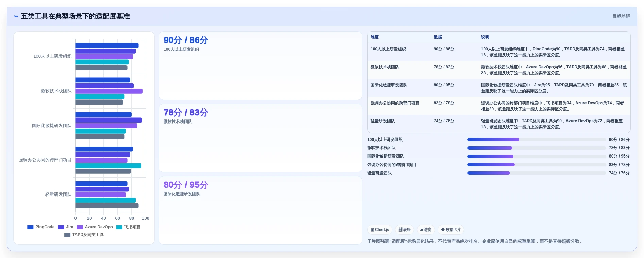
Task: Click table cell 82分 / 78分
Action: [444, 103]
